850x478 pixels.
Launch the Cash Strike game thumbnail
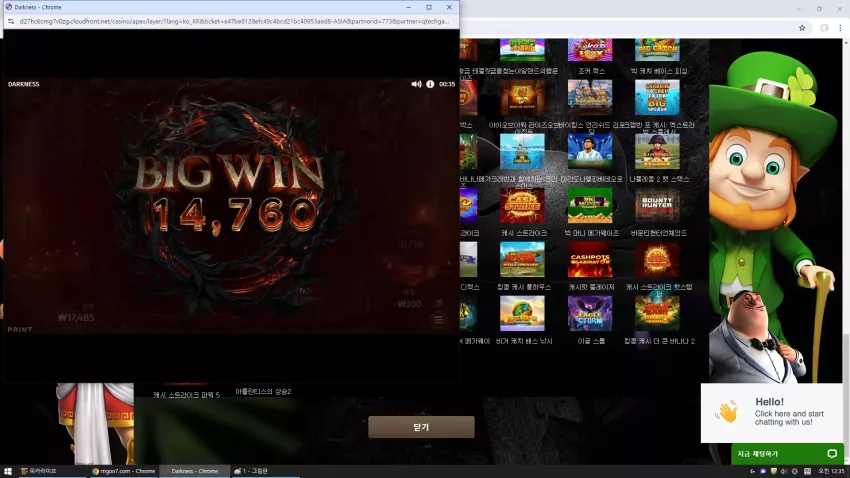click(522, 206)
